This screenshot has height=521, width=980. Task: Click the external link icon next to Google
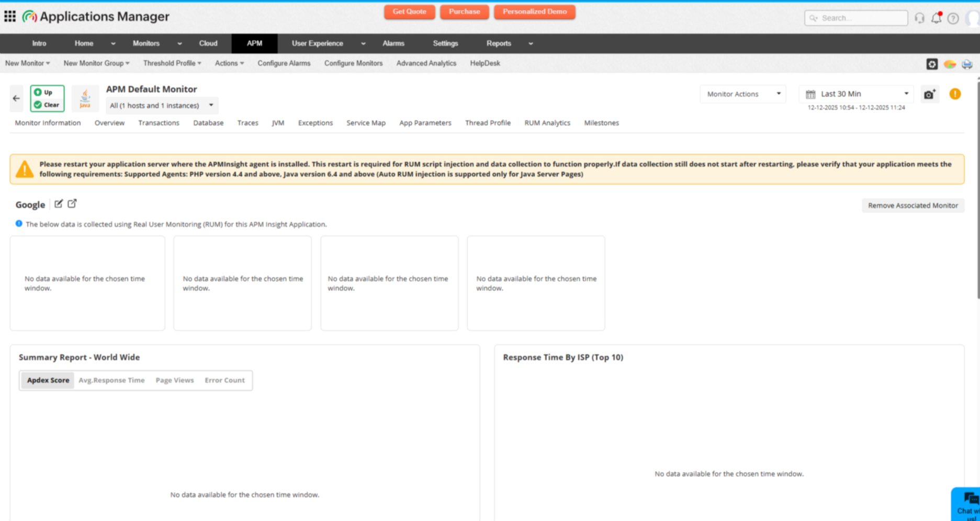72,203
